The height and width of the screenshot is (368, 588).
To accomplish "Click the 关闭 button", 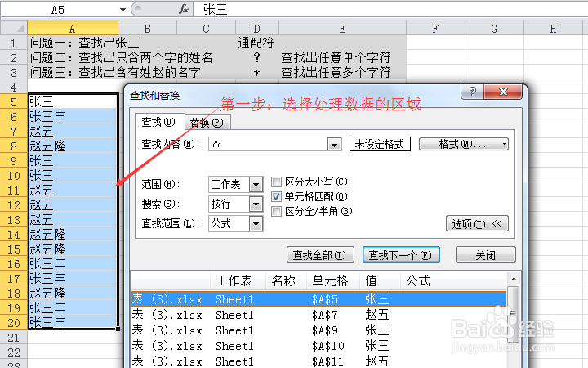I will coord(486,255).
